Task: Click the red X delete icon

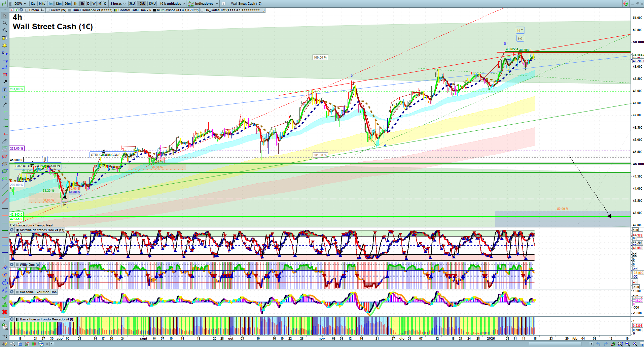Action: pyautogui.click(x=5, y=312)
